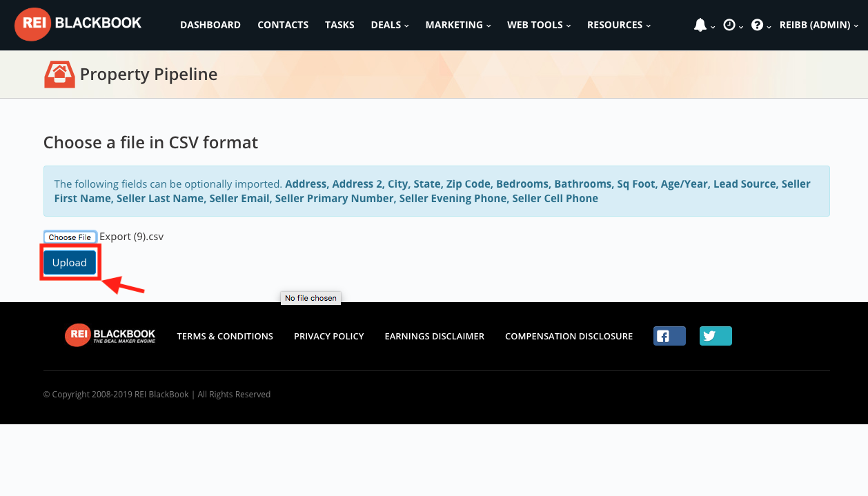
Task: Click the Choose File button
Action: click(x=70, y=237)
